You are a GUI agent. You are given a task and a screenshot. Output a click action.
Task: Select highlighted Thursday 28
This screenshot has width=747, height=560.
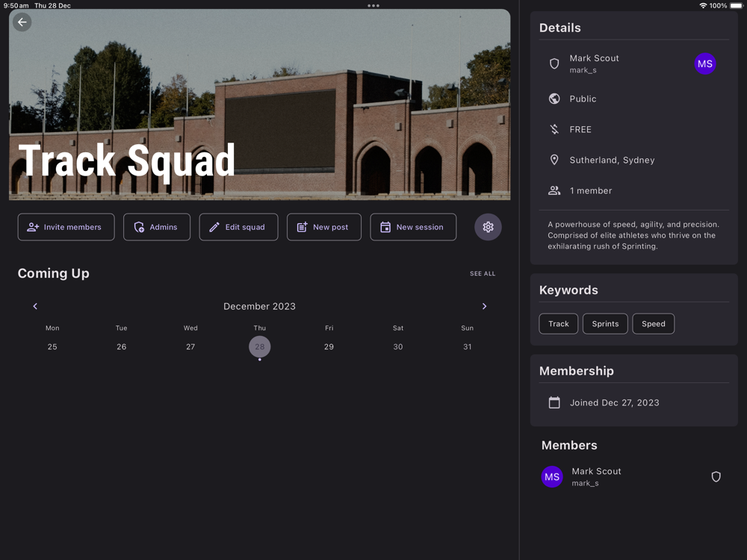(x=260, y=346)
